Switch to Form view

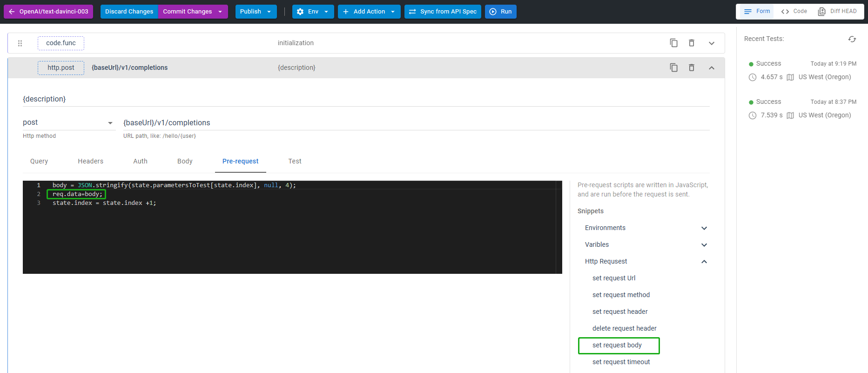(756, 11)
